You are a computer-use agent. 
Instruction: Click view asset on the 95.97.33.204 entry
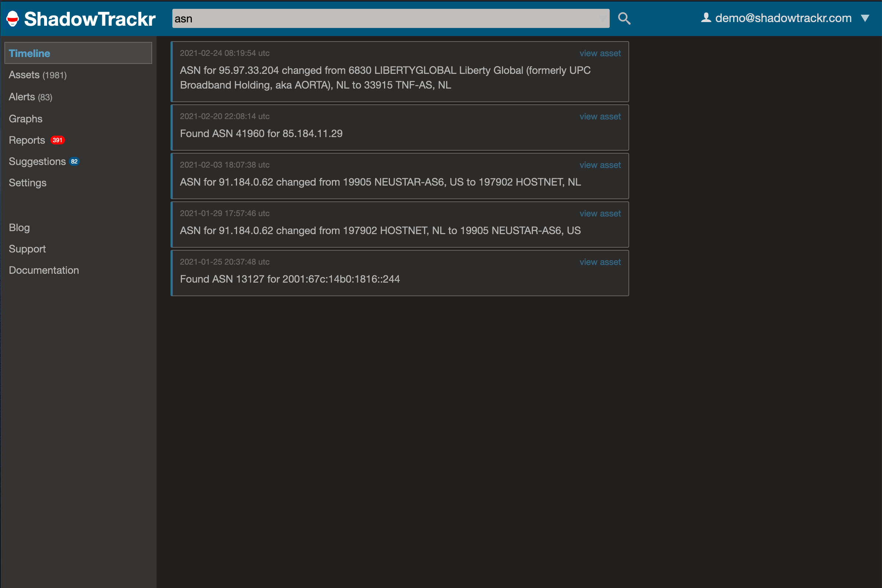(600, 53)
